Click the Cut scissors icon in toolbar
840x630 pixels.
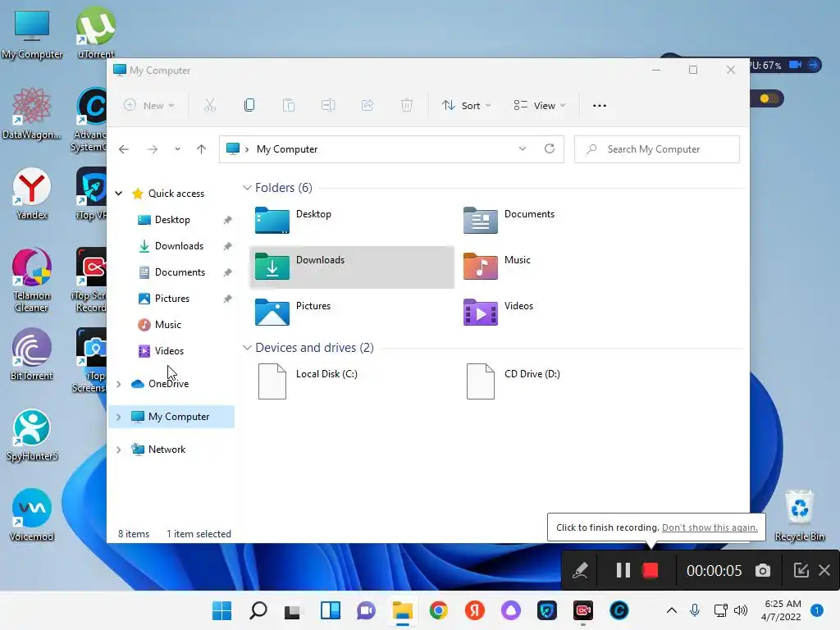point(210,106)
